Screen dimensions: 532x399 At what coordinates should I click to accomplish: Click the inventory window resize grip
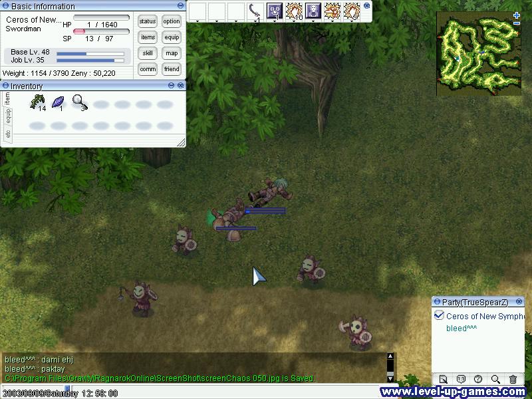coord(181,142)
